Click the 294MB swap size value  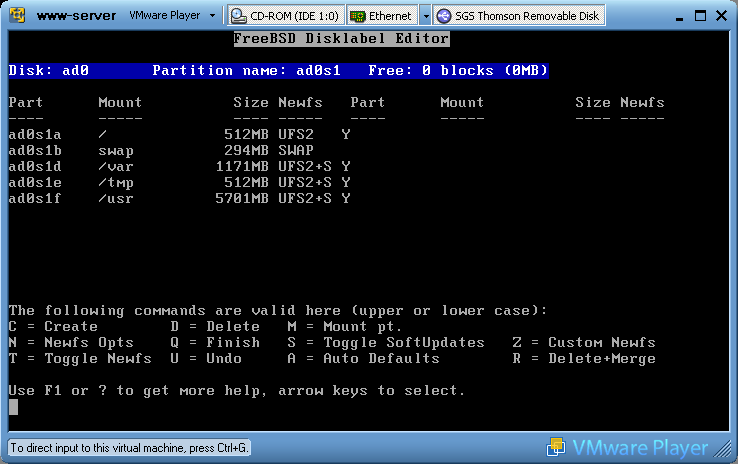[246, 151]
